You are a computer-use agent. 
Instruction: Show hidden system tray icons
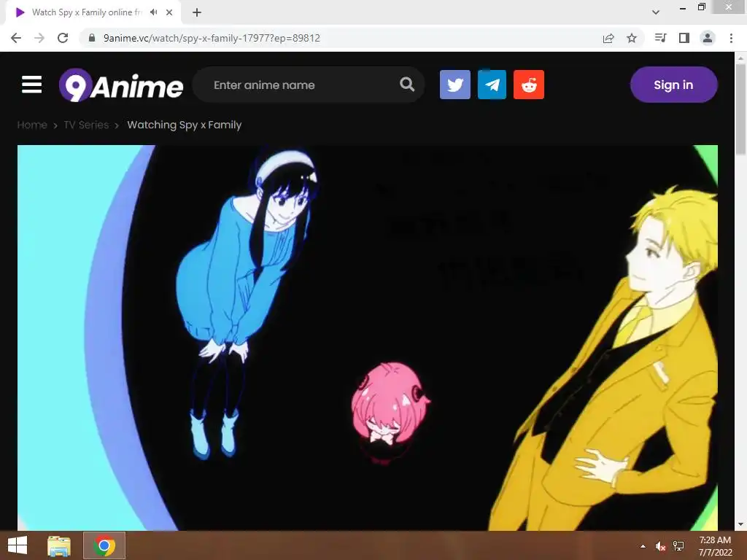(643, 546)
